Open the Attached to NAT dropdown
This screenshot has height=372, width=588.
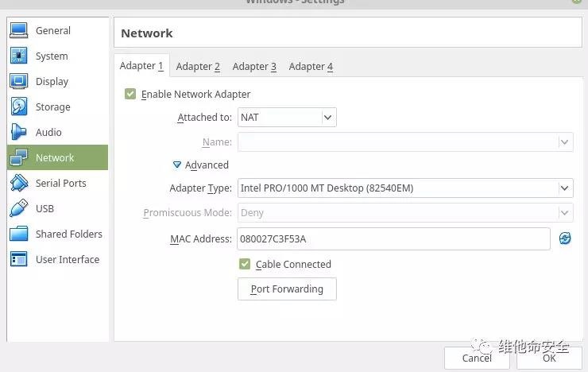click(x=288, y=118)
